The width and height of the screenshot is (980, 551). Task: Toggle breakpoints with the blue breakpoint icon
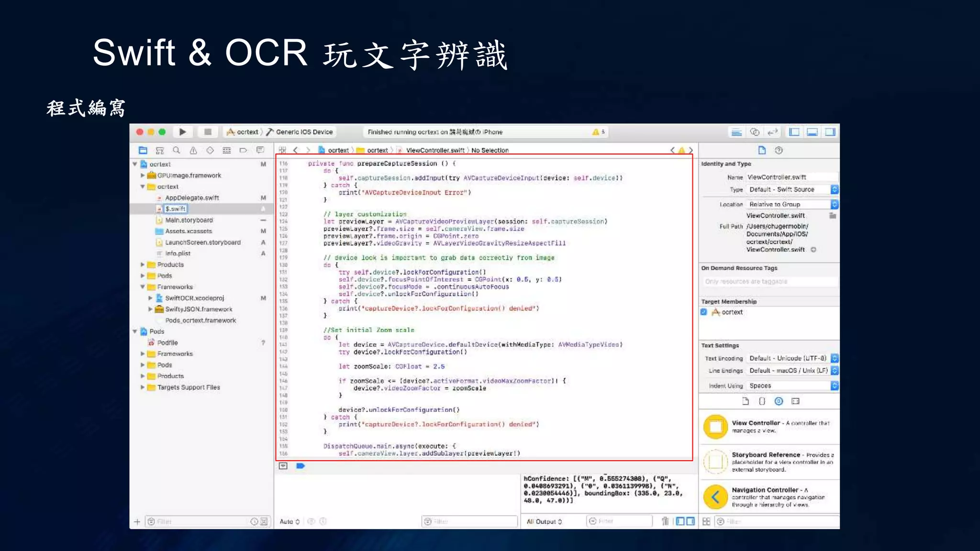pos(301,466)
